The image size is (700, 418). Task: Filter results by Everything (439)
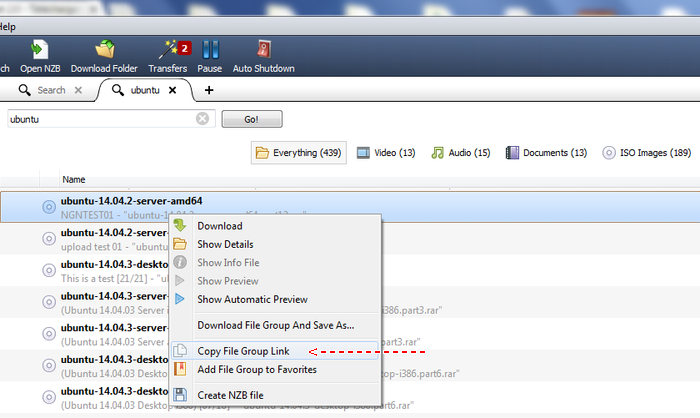pos(300,153)
